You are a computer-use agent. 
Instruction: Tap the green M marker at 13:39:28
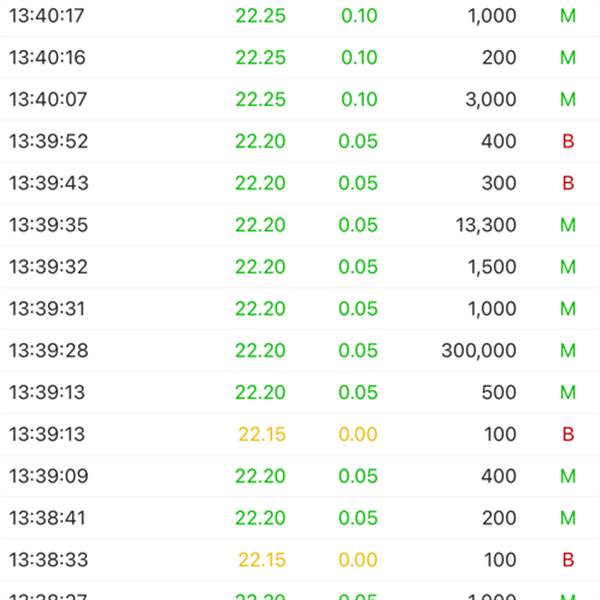[568, 351]
